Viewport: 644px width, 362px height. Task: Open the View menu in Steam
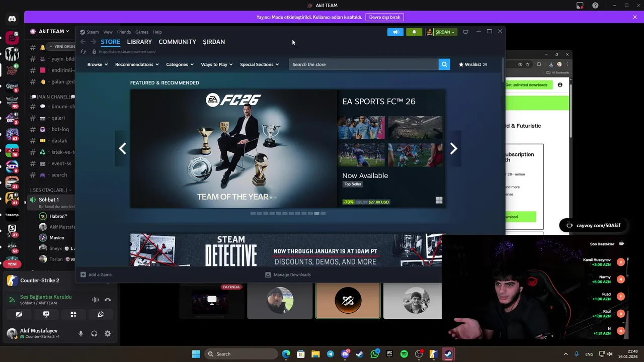[108, 32]
